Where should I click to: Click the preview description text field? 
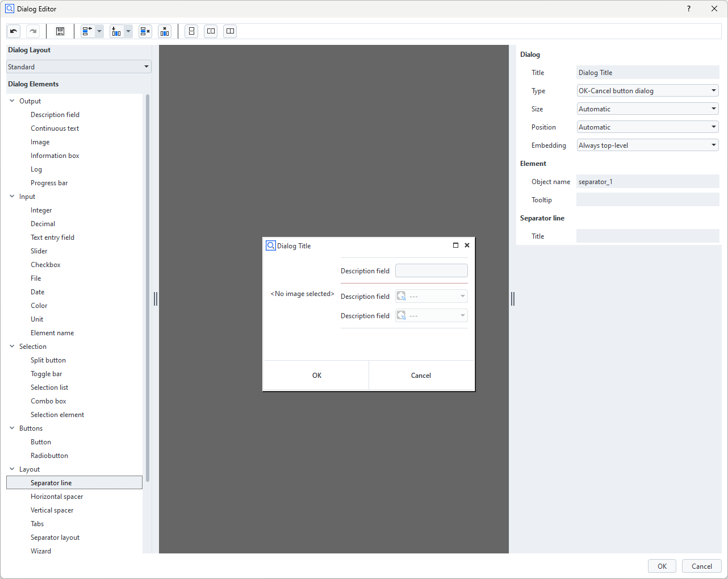click(432, 270)
